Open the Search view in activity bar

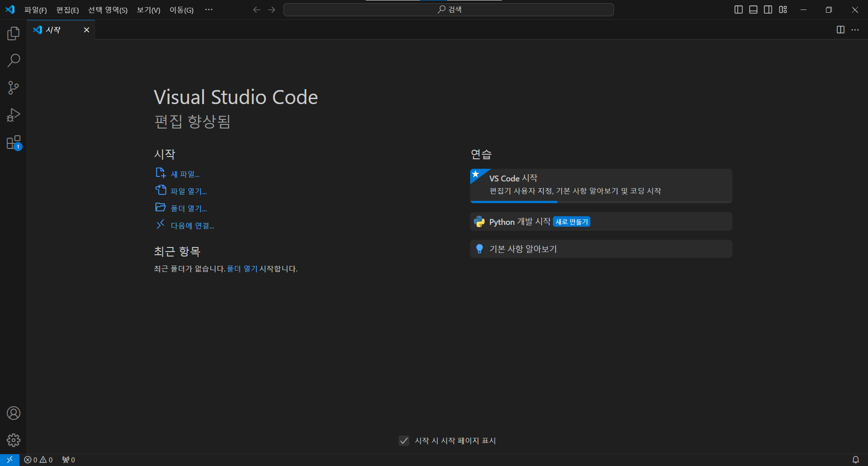(14, 61)
